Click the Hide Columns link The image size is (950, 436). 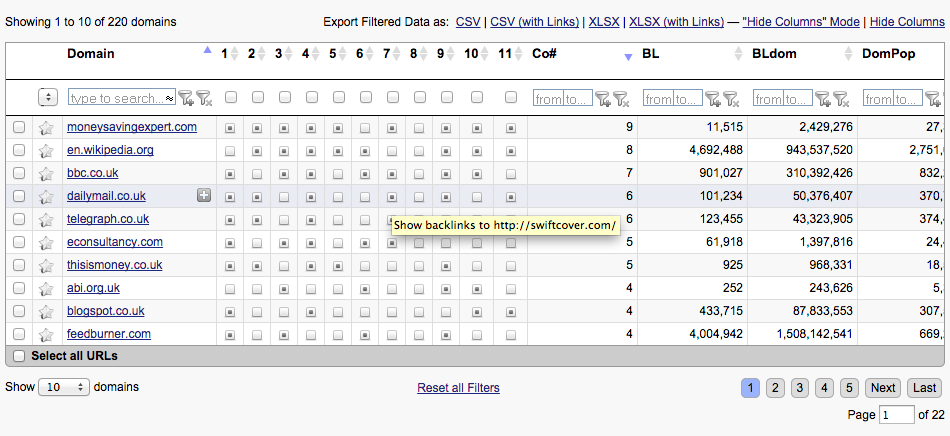(907, 22)
